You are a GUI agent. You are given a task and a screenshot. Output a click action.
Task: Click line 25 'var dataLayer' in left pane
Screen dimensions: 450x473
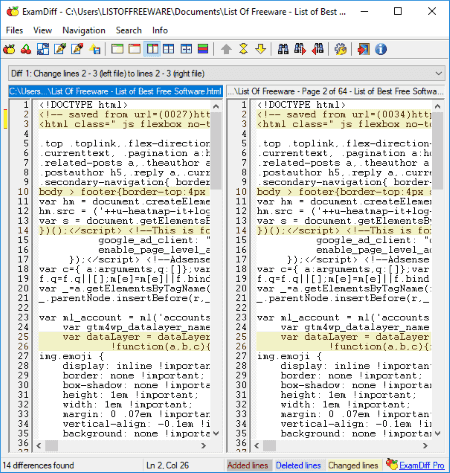[x=124, y=337]
